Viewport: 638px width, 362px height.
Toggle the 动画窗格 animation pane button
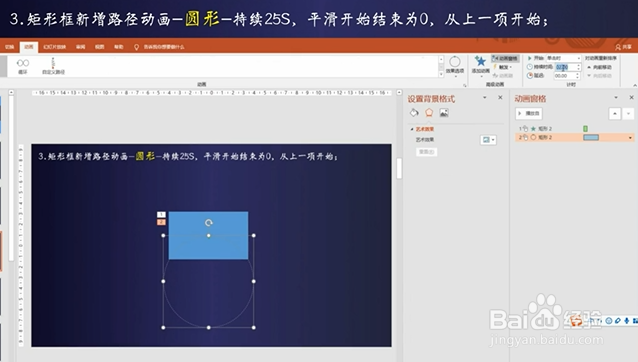click(505, 58)
